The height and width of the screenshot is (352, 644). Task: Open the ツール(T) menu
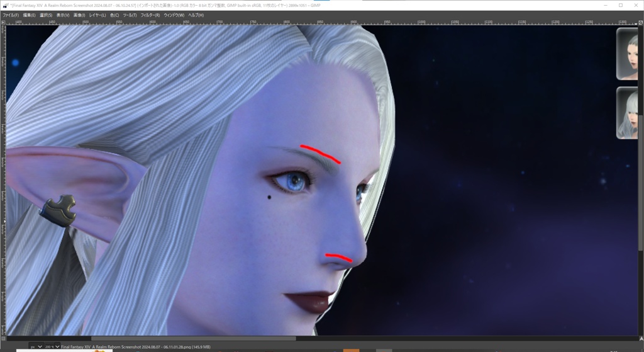click(x=130, y=15)
